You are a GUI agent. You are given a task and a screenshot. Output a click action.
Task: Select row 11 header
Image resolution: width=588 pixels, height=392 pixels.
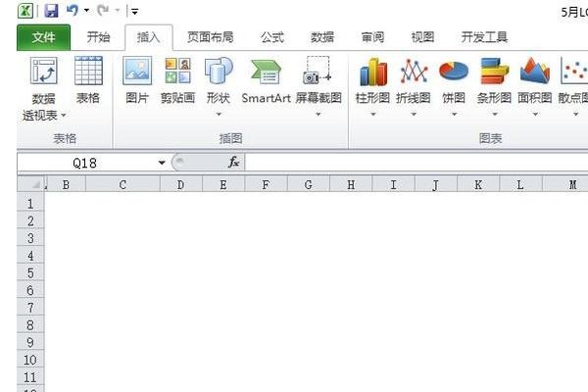tap(30, 377)
